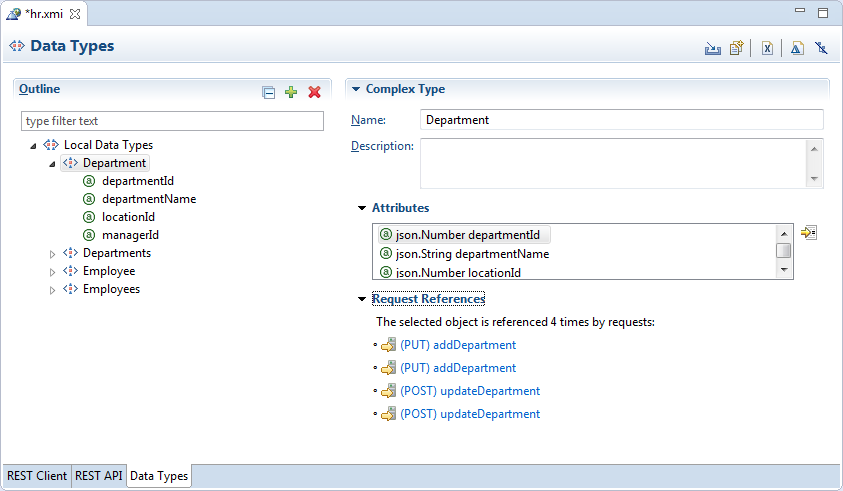Maximize the editor panel
The width and height of the screenshot is (843, 491).
pos(823,13)
